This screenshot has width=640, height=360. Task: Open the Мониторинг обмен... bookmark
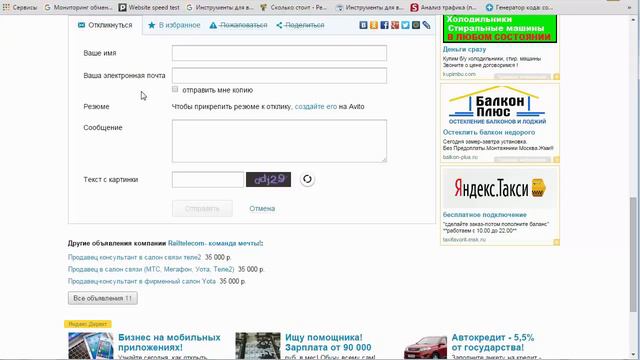coord(78,7)
